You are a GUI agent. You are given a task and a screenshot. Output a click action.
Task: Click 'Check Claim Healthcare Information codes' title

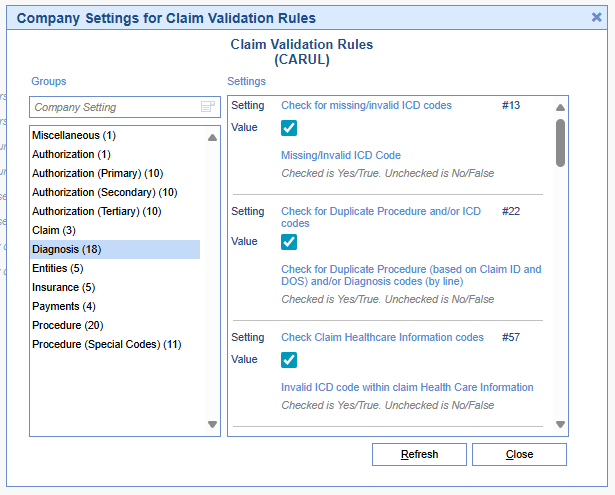point(382,337)
